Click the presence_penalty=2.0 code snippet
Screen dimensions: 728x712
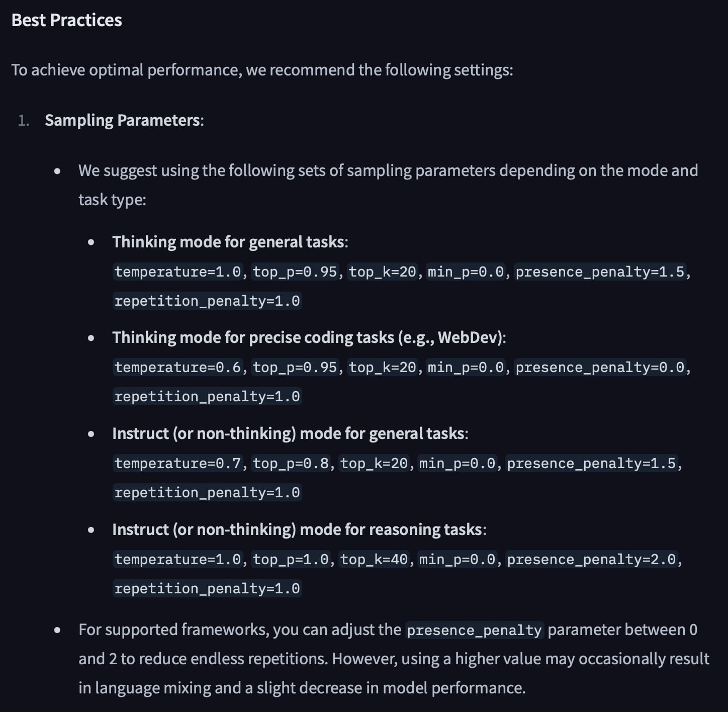(x=592, y=559)
